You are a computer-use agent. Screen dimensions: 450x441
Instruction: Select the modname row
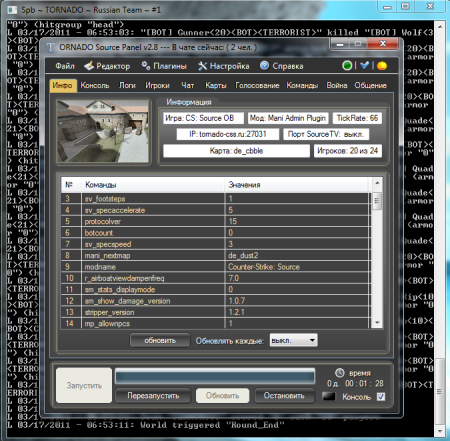pos(215,267)
